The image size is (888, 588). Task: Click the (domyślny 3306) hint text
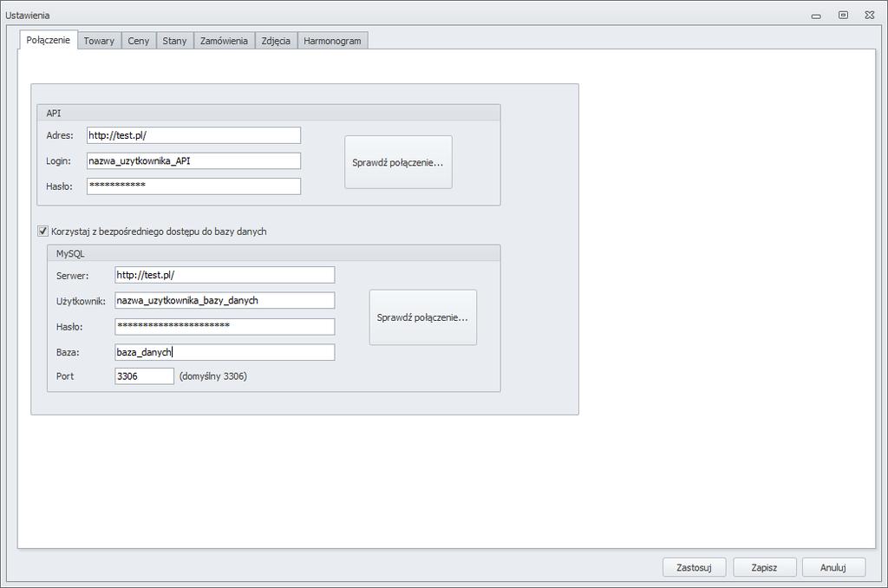(213, 376)
